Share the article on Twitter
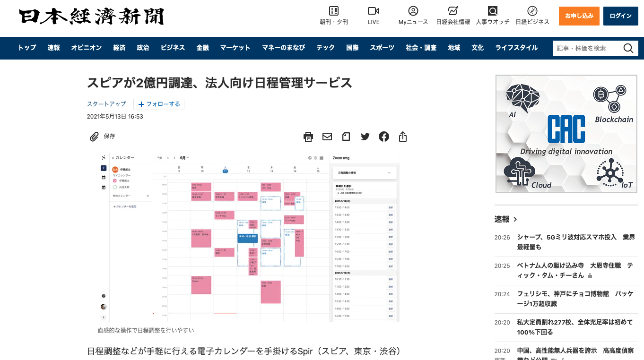This screenshot has height=360, width=644. (365, 137)
